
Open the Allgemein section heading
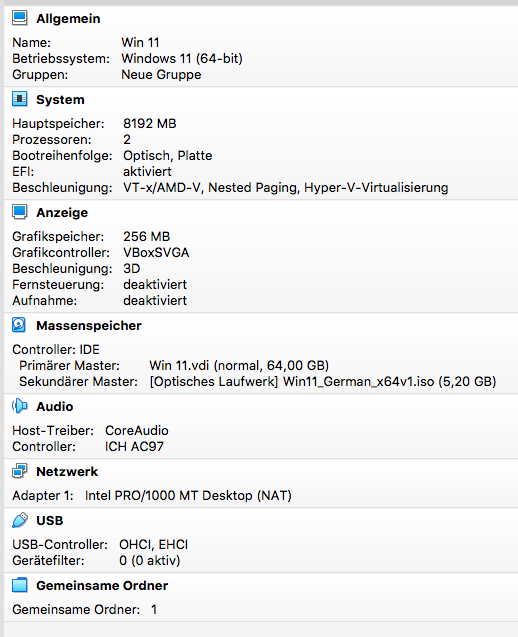point(68,19)
